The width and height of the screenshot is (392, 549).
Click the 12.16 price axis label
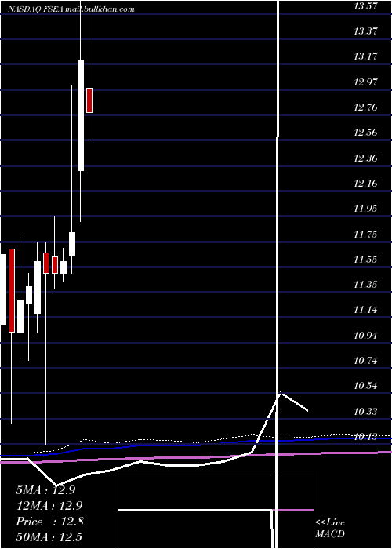[x=365, y=183]
